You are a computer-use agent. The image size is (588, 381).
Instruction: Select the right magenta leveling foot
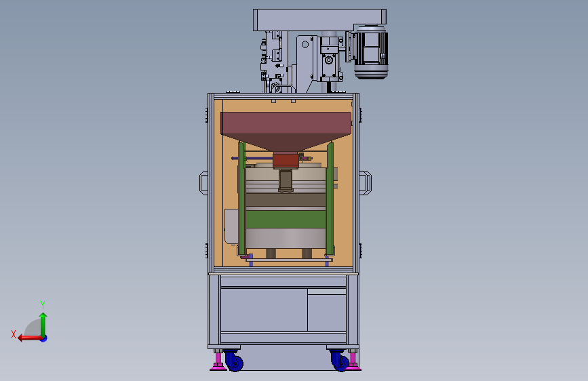(353, 361)
